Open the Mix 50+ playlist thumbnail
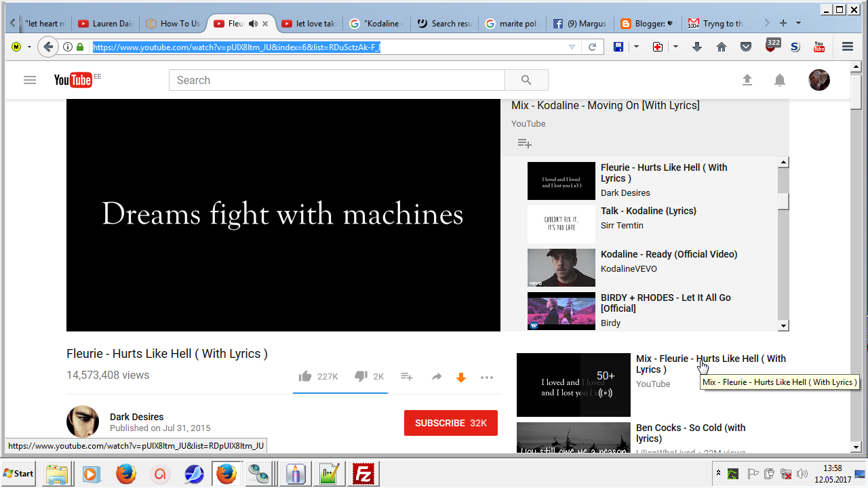Viewport: 868px width, 488px height. [574, 385]
